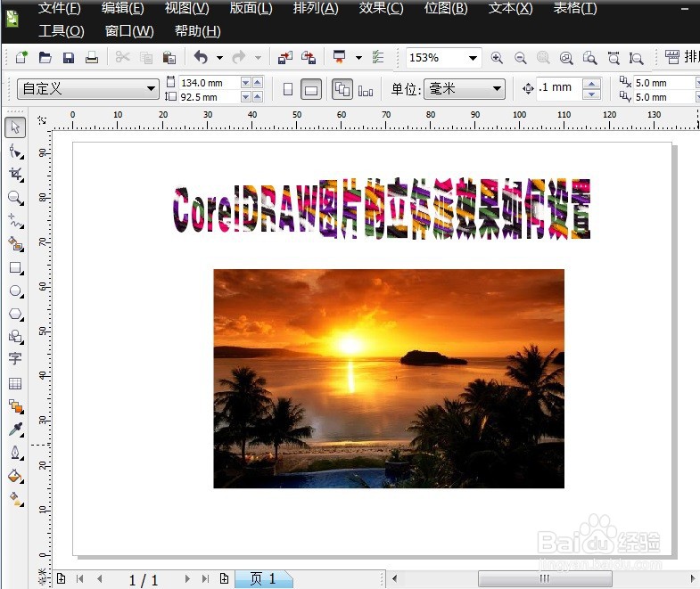The height and width of the screenshot is (589, 700).
Task: Zoom in with magnifier plus icon
Action: [497, 58]
